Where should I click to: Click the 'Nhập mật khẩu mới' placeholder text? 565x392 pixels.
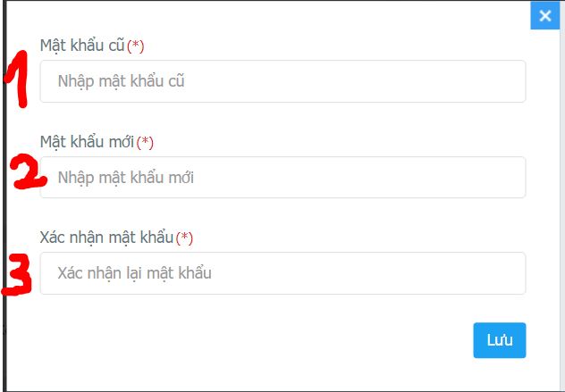pyautogui.click(x=125, y=178)
